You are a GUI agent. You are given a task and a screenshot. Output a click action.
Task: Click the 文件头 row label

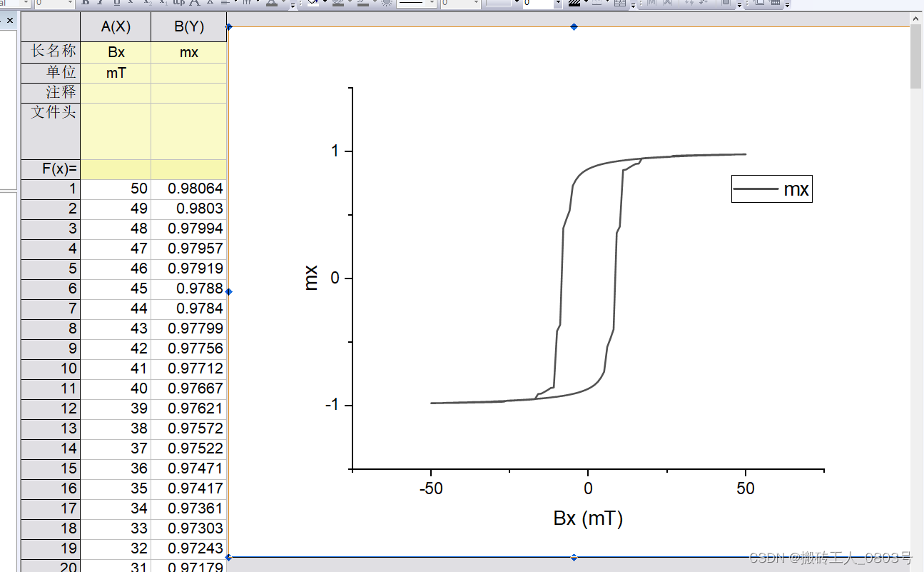51,131
